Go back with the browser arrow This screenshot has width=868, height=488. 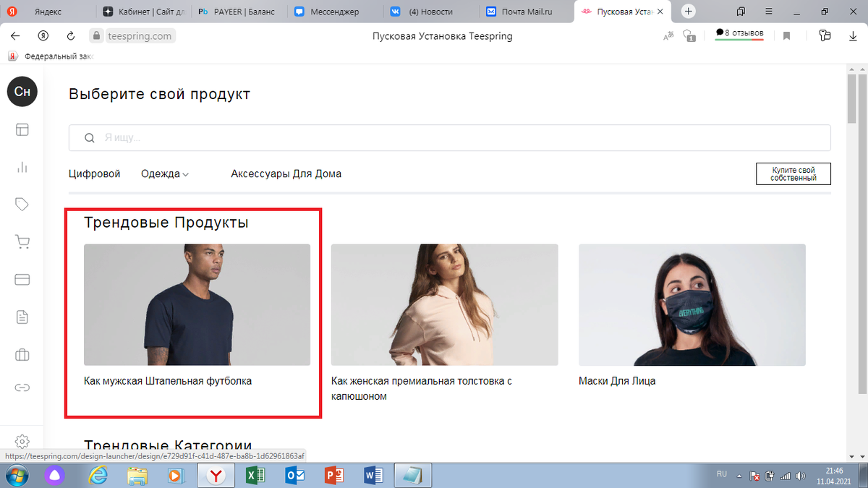click(15, 35)
